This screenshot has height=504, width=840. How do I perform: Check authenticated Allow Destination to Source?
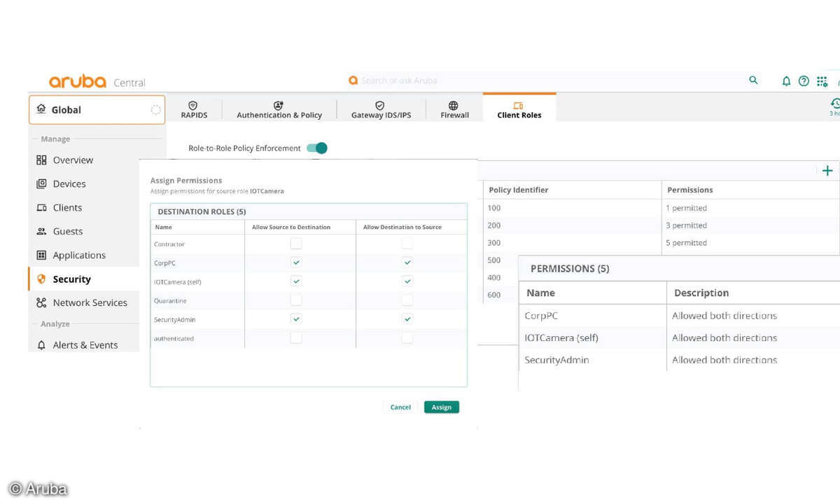(407, 338)
